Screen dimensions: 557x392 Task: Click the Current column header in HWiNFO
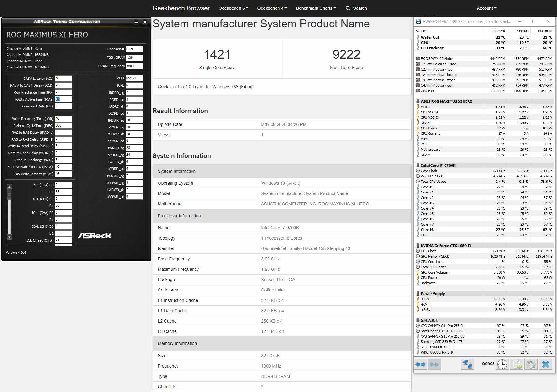click(499, 31)
